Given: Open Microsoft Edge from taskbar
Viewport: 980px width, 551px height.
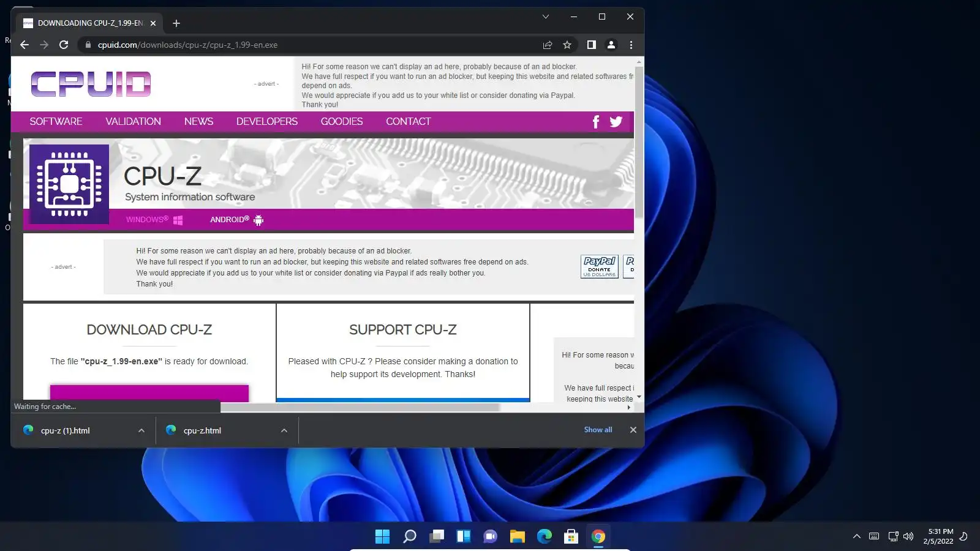Looking at the screenshot, I should pos(545,537).
